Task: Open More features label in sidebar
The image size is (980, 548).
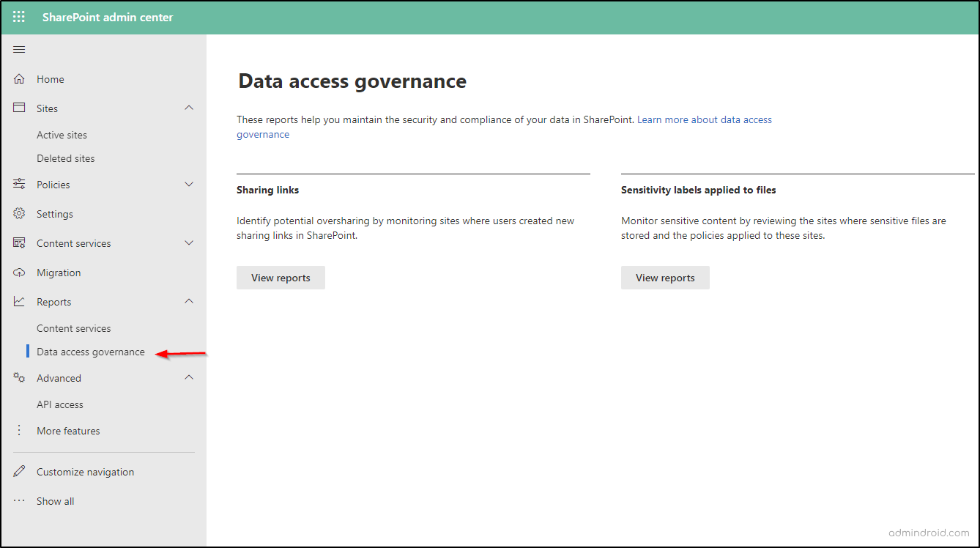Action: pyautogui.click(x=68, y=431)
